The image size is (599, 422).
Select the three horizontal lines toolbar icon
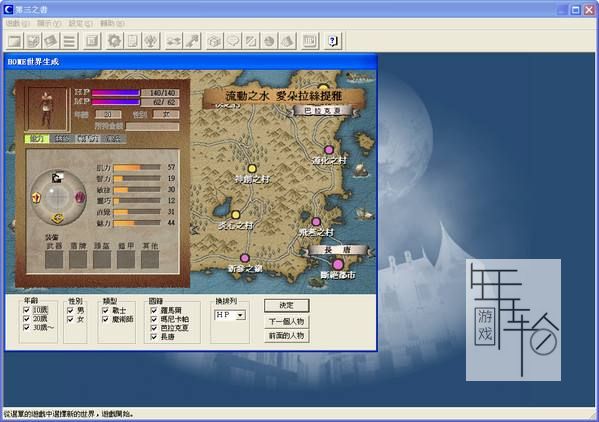(x=70, y=41)
